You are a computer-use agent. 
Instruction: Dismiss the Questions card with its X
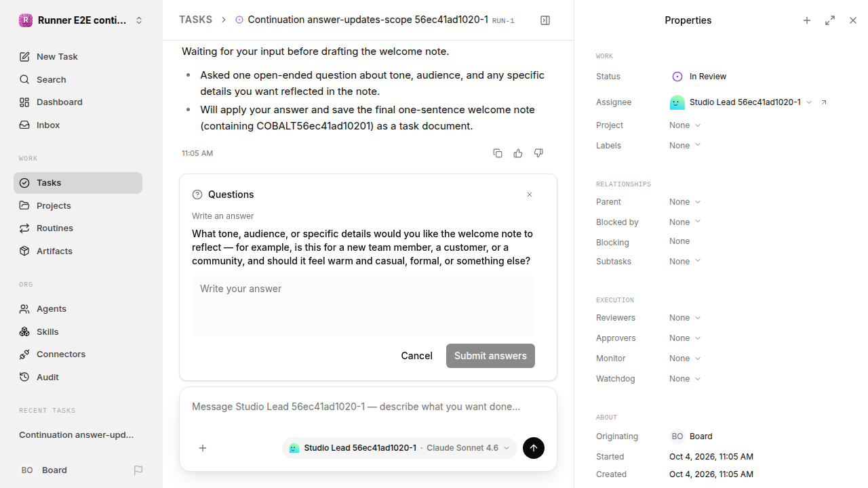click(530, 195)
